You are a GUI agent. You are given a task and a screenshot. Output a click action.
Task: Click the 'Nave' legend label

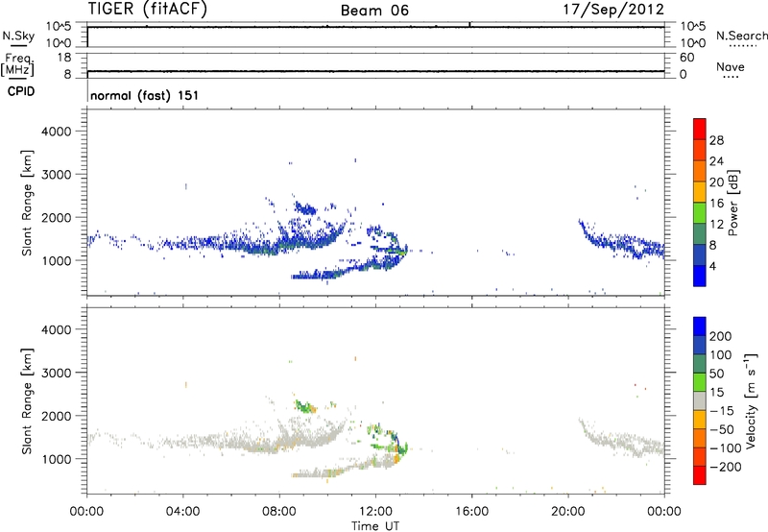point(731,66)
